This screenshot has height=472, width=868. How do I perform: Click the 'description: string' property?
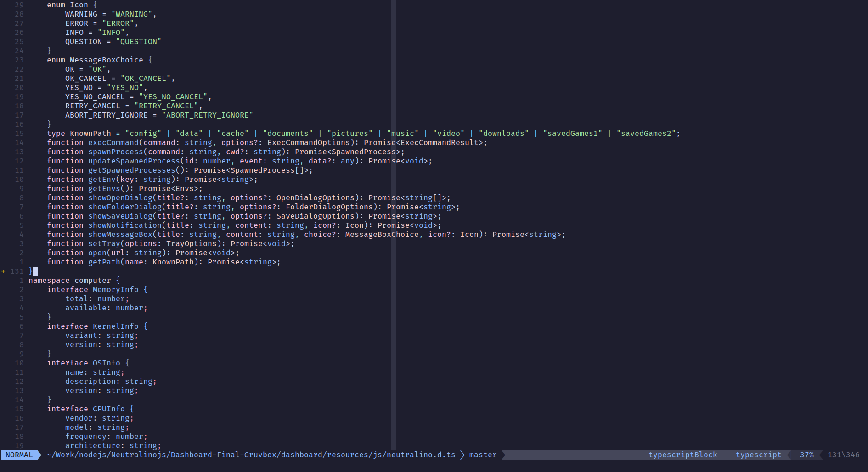point(111,382)
